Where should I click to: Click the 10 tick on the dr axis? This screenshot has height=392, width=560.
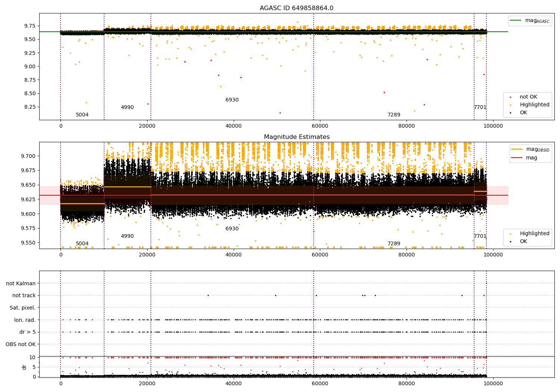[32, 358]
